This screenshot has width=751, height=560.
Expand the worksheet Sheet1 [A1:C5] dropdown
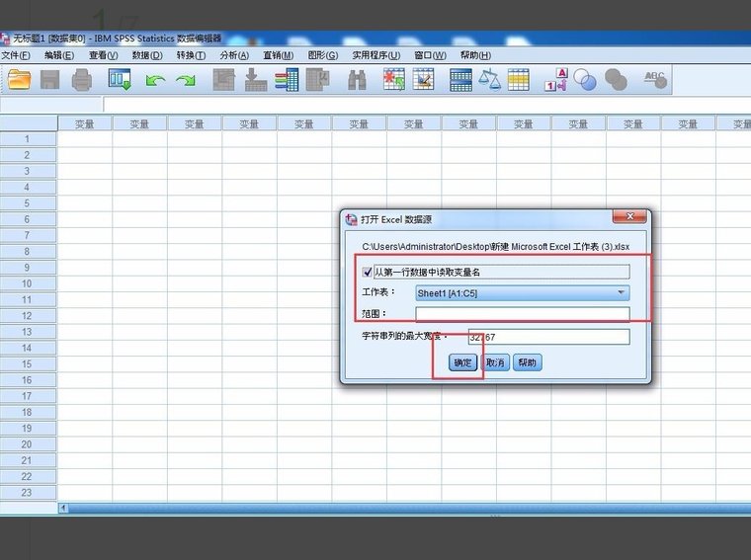(523, 293)
